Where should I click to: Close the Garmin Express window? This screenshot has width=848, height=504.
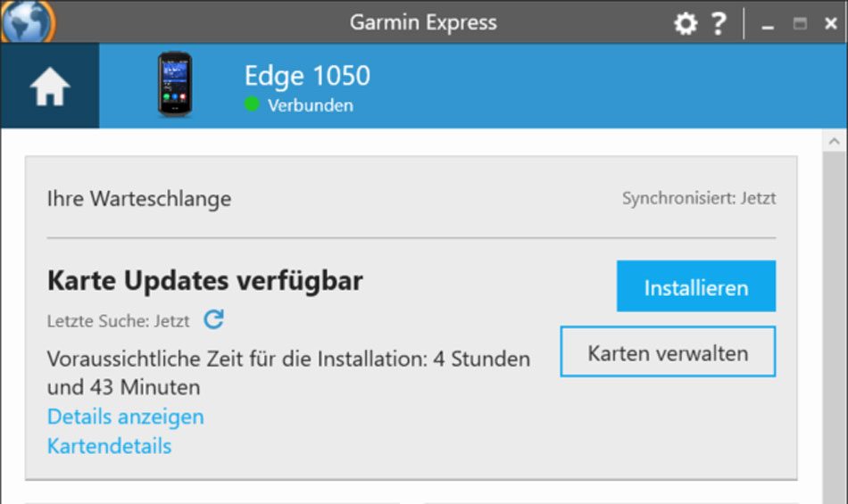(831, 23)
